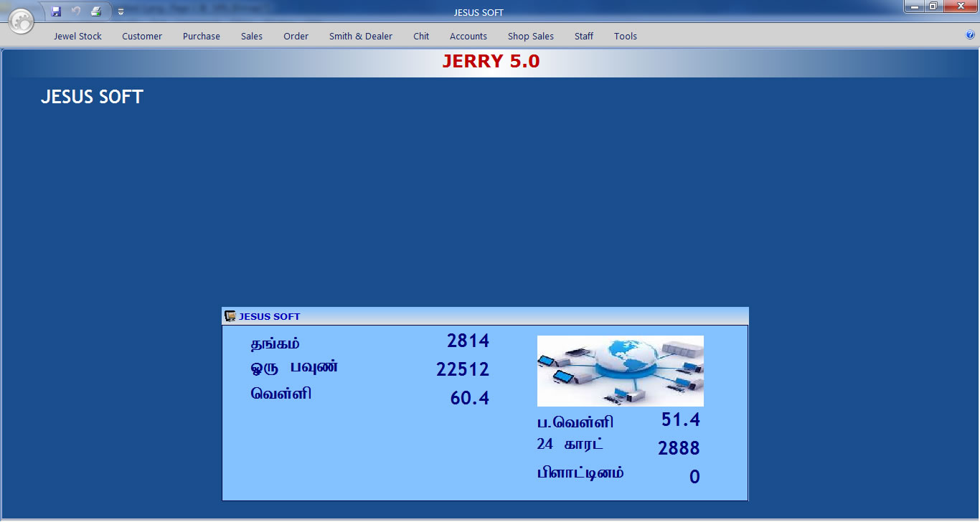This screenshot has height=522, width=980.
Task: Restore down the application window
Action: (x=933, y=6)
